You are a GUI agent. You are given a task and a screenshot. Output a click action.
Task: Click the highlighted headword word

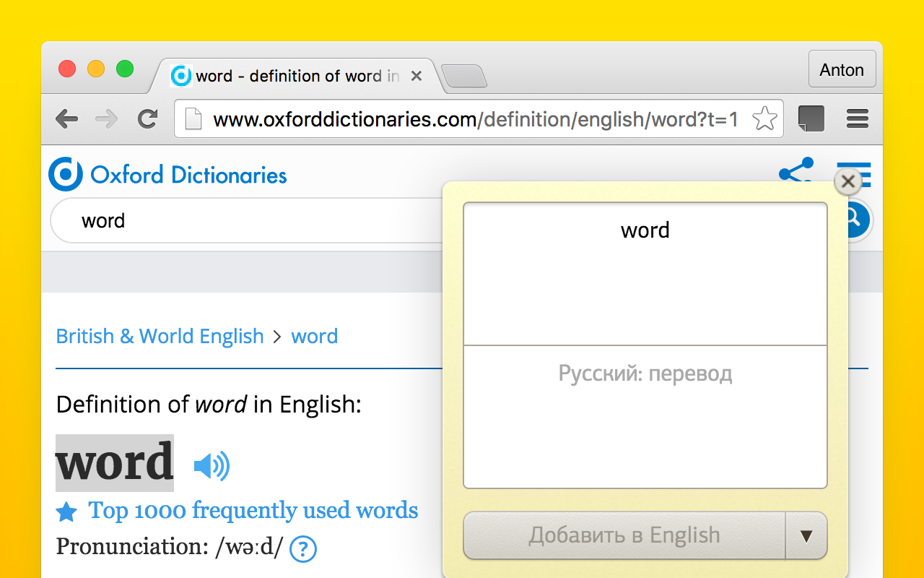pos(115,462)
